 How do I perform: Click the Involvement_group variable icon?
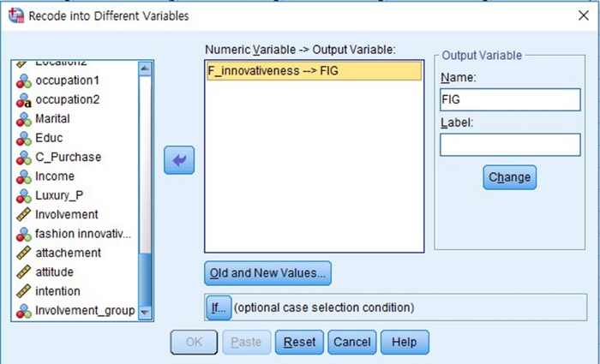[24, 310]
